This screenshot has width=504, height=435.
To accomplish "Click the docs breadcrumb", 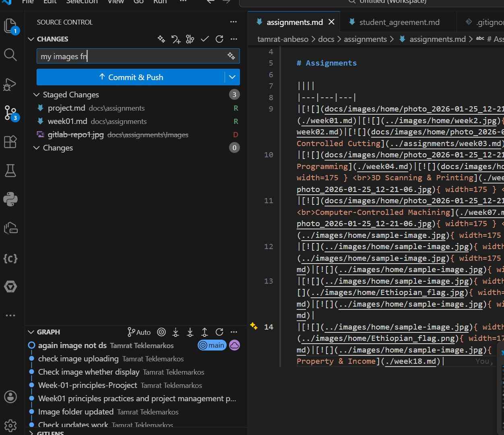I will coord(326,39).
